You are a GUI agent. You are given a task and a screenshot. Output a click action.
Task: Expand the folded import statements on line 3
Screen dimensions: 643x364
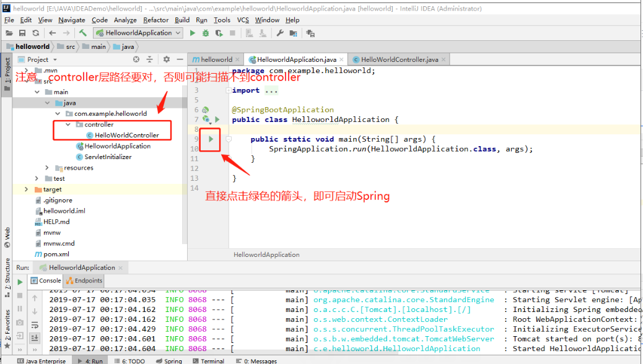pyautogui.click(x=229, y=90)
